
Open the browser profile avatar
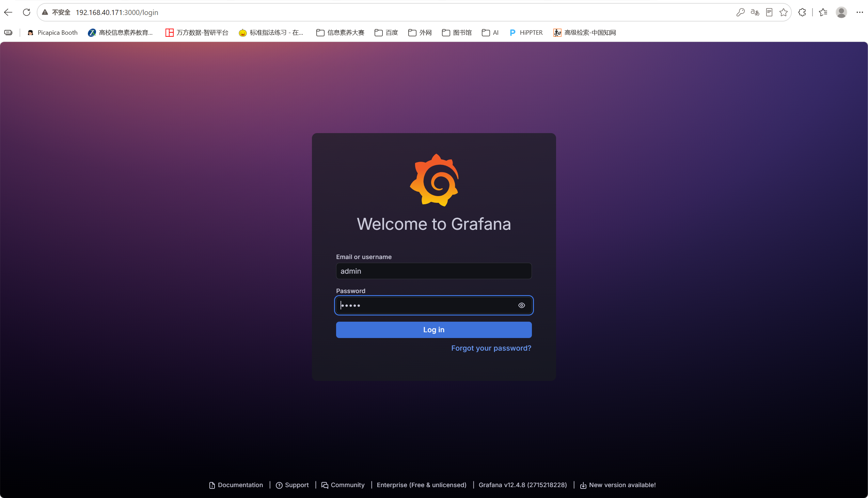[841, 12]
